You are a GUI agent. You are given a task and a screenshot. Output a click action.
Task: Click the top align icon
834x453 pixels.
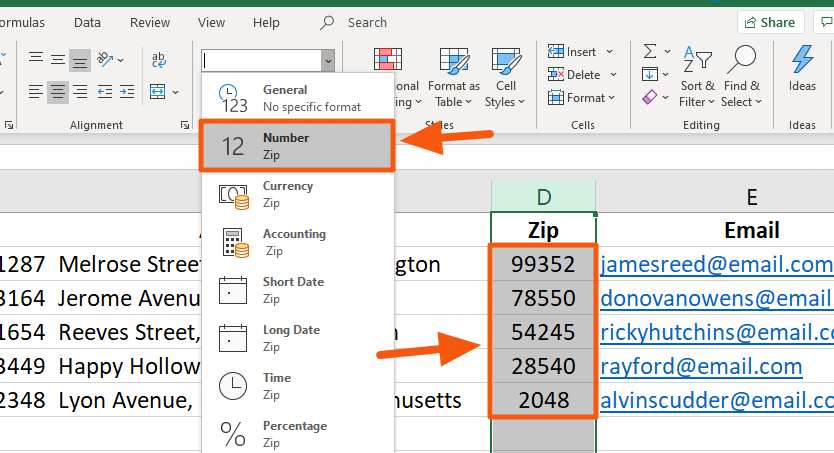(36, 58)
